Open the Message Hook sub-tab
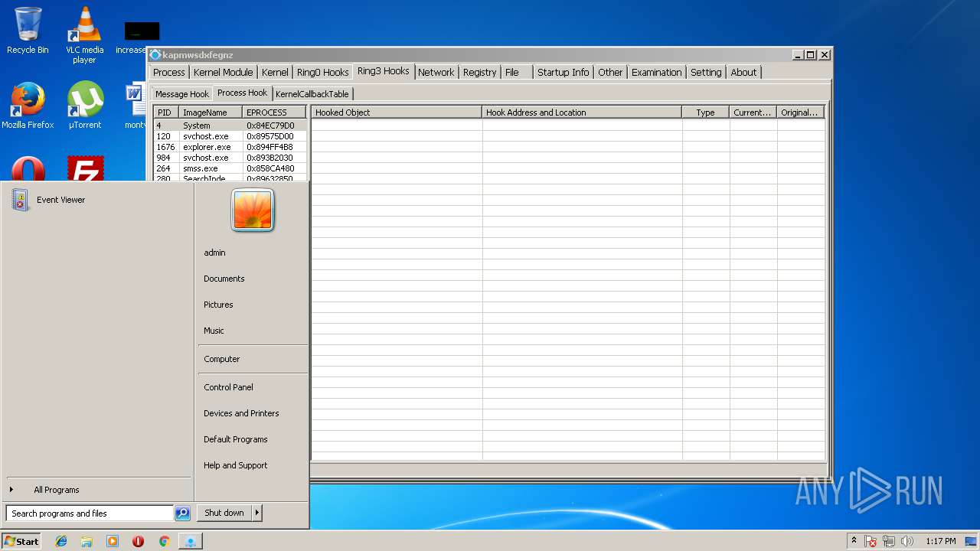Viewport: 980px width, 551px height. pos(182,94)
